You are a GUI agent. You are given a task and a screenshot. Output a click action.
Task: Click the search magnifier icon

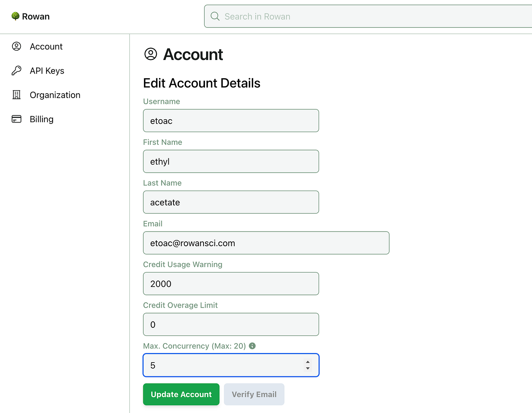(x=215, y=16)
